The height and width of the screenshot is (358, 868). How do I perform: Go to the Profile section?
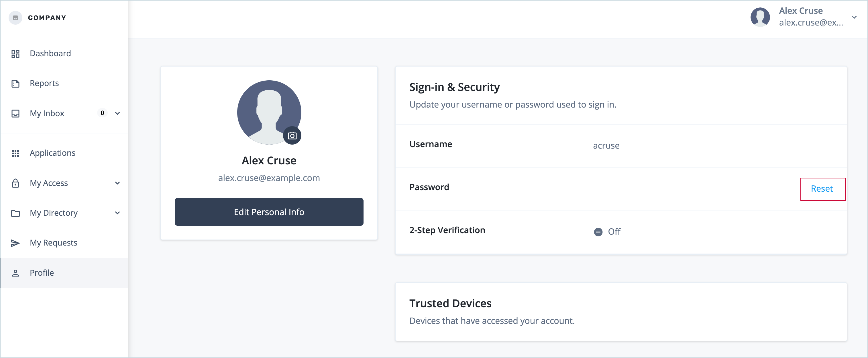(42, 273)
